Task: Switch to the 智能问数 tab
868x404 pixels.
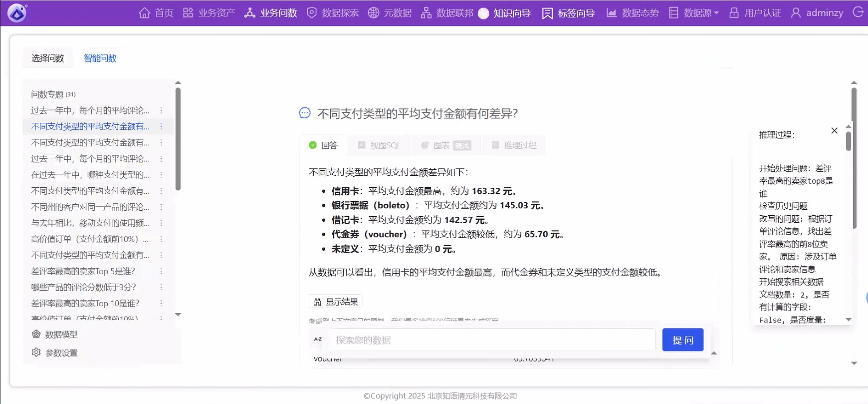Action: tap(100, 58)
